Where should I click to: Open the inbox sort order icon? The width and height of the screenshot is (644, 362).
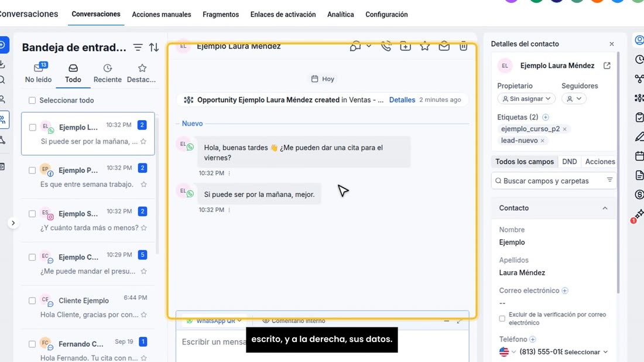[x=154, y=47]
